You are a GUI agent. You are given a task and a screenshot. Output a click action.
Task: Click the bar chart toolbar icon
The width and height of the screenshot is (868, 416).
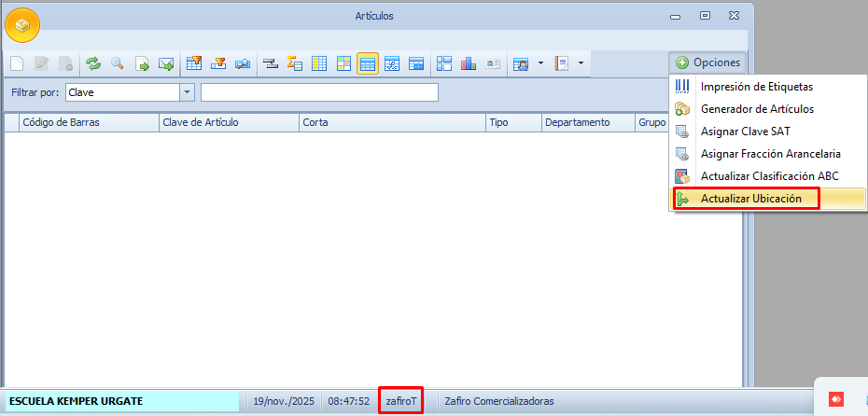[468, 63]
